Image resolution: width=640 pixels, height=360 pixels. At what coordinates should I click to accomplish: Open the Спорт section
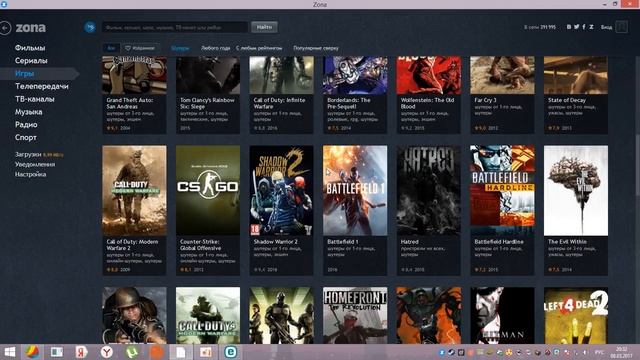point(26,138)
